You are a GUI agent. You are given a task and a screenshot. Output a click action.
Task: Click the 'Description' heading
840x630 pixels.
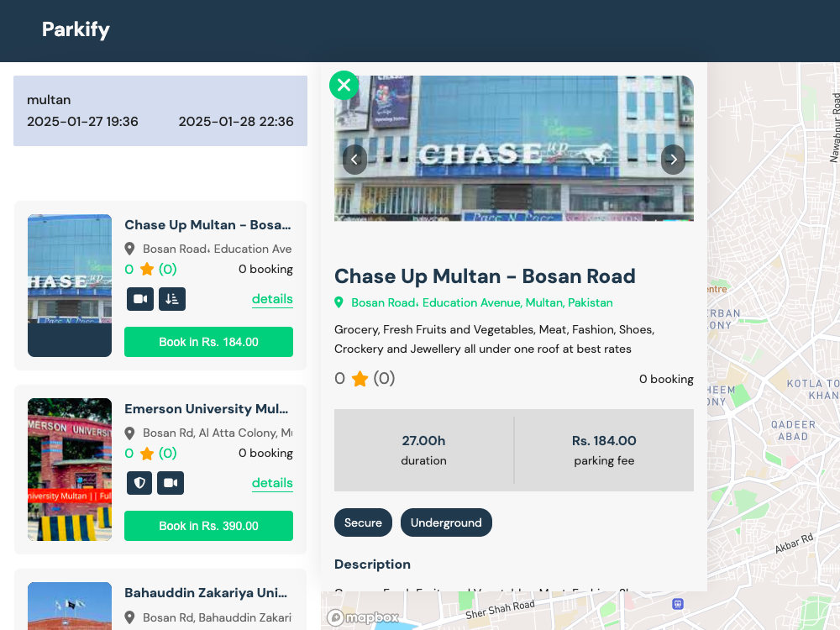[372, 564]
